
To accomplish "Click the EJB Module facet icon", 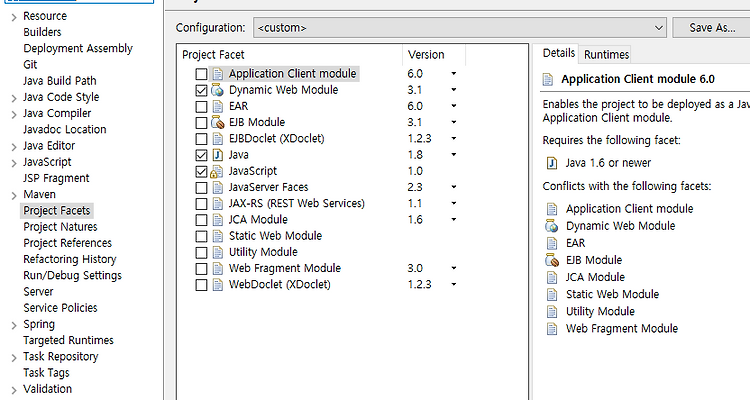I will click(x=218, y=122).
